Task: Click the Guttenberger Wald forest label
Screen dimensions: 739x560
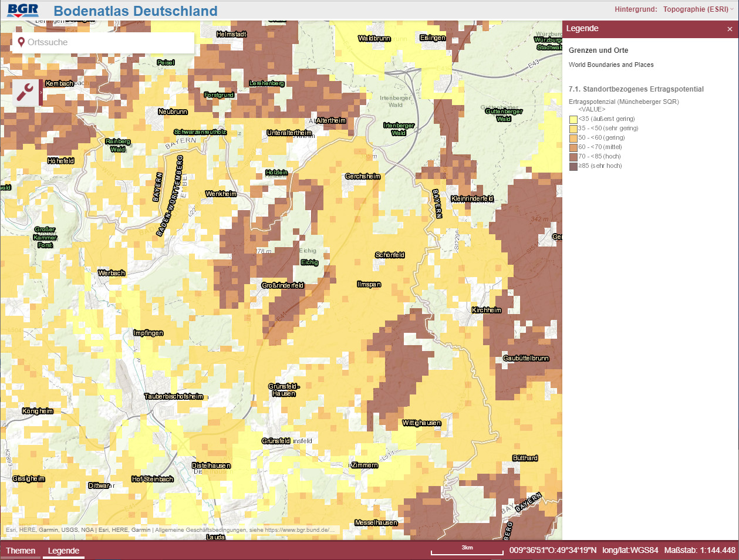Action: (504, 115)
